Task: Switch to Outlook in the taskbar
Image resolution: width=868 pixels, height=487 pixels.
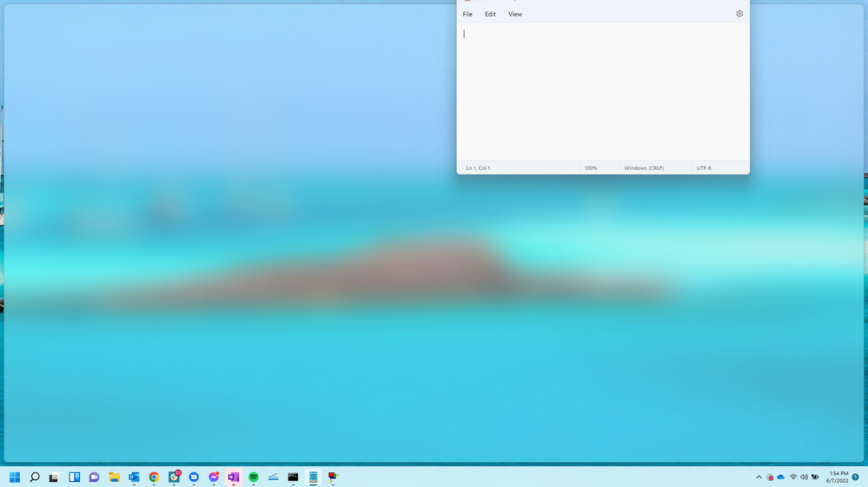Action: click(134, 477)
